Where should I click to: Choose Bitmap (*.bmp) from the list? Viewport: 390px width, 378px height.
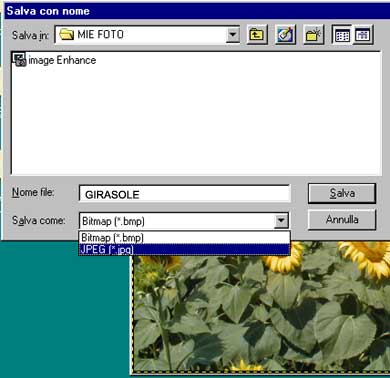pos(184,238)
